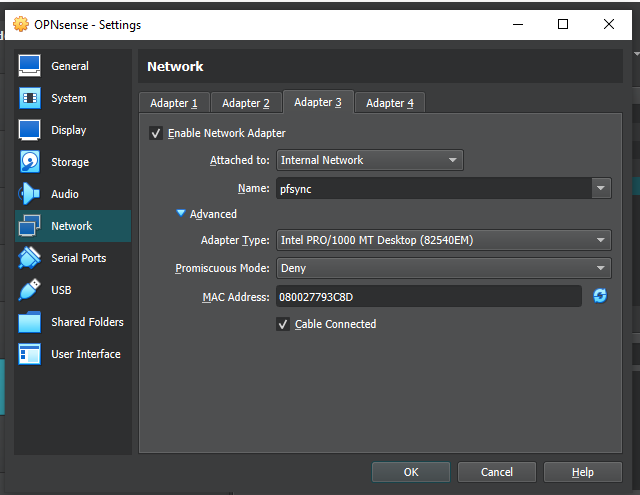Open Serial Ports via connector icon
This screenshot has height=495, width=640.
coord(29,258)
